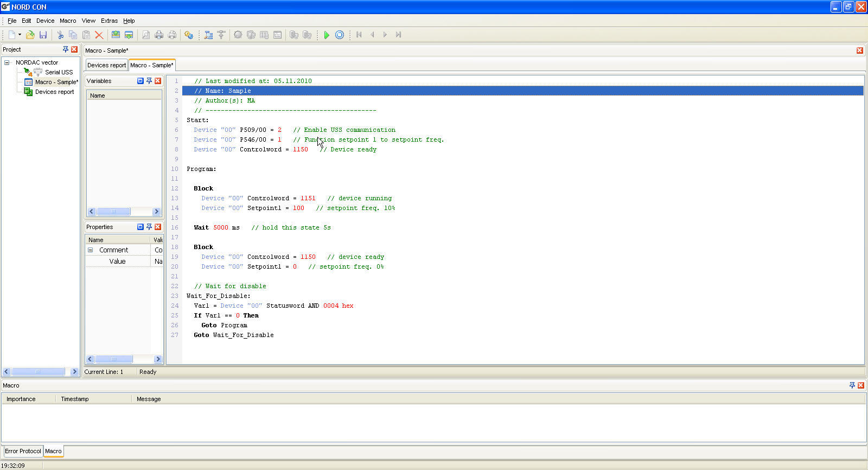
Task: Click the upload (green up arrow) icon
Action: [116, 35]
